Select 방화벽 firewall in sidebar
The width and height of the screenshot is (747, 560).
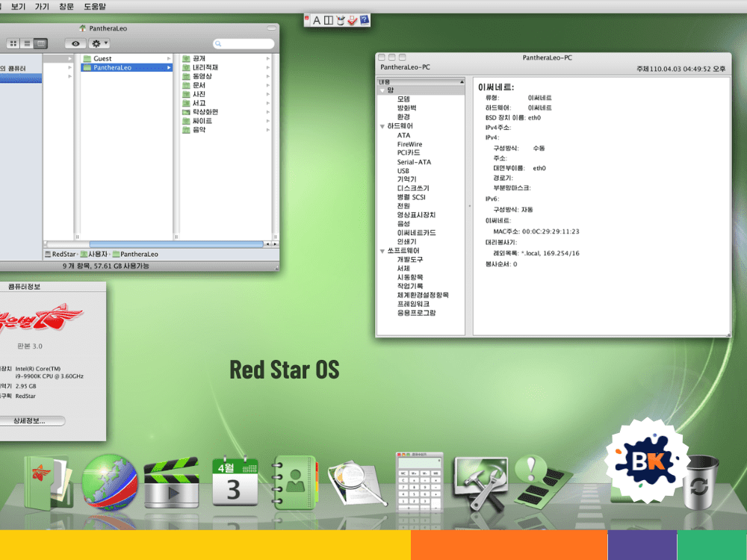(407, 108)
